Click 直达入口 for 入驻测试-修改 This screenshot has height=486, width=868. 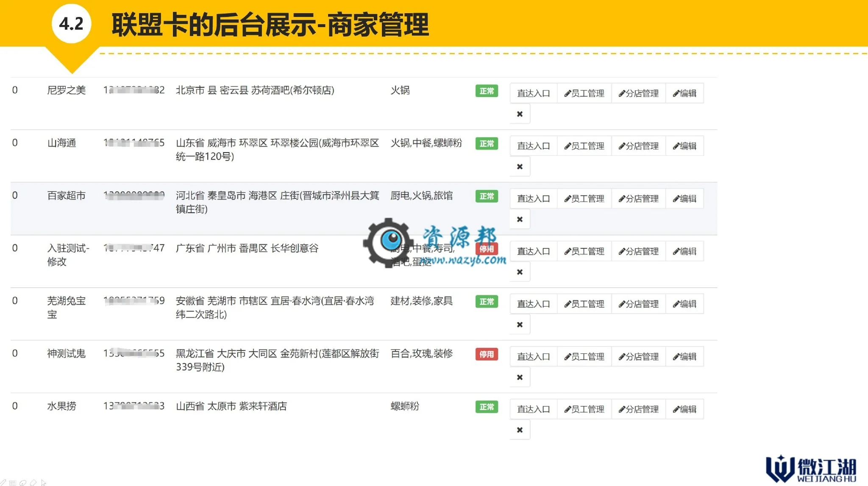(x=533, y=251)
